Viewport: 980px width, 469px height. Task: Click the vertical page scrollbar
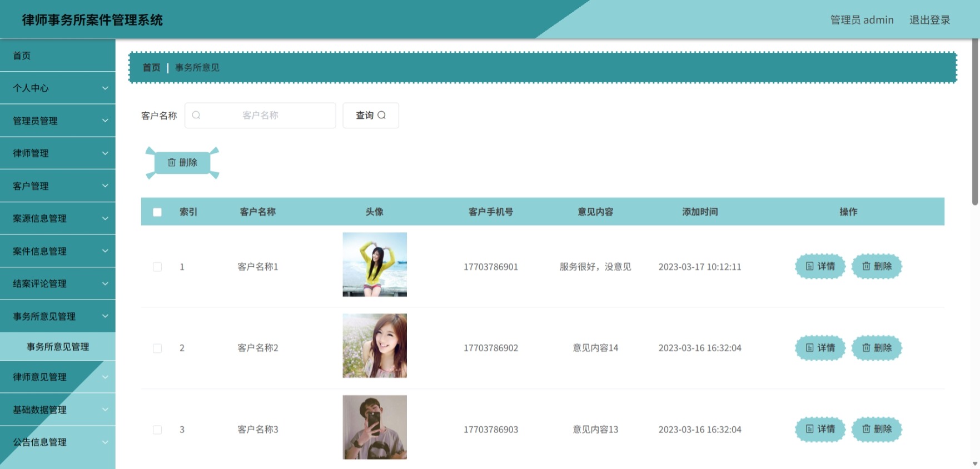pos(975,122)
